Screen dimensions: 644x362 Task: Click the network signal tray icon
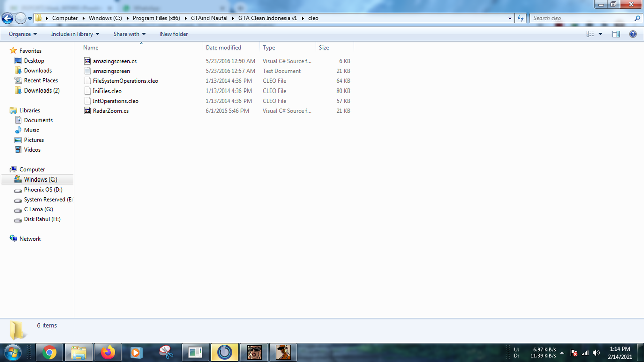(585, 353)
